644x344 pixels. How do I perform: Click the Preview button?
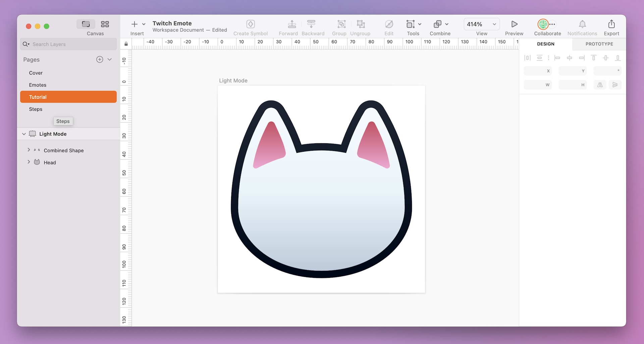514,24
